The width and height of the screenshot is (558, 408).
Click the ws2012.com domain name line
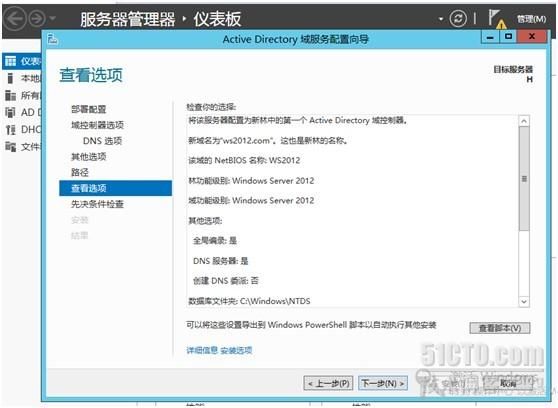pyautogui.click(x=268, y=141)
